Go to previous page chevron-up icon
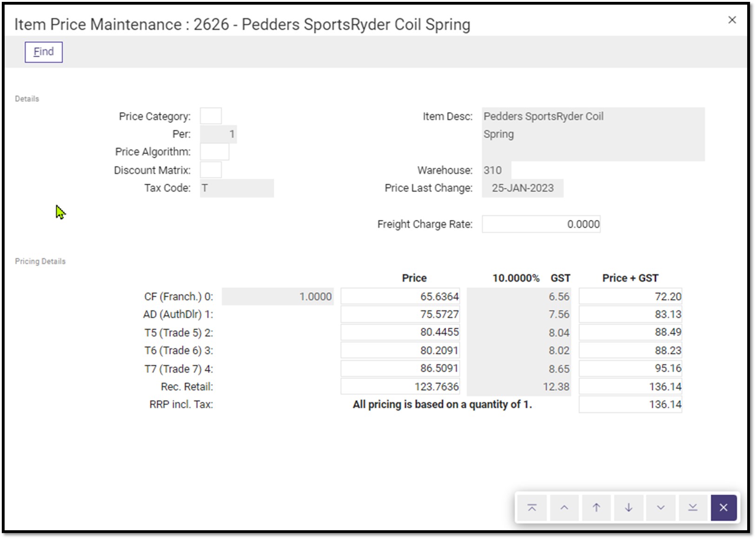Viewport: 756px width, 539px height. click(564, 507)
